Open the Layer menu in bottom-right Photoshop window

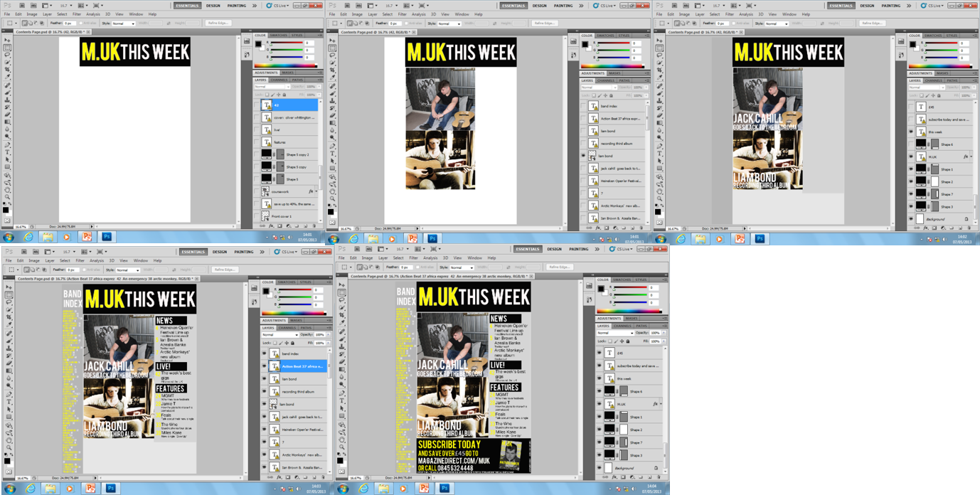[383, 257]
